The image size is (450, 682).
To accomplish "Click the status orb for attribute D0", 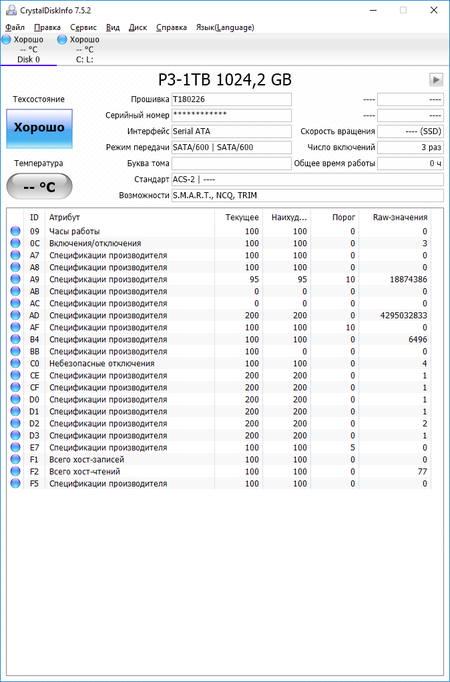I will click(x=15, y=399).
